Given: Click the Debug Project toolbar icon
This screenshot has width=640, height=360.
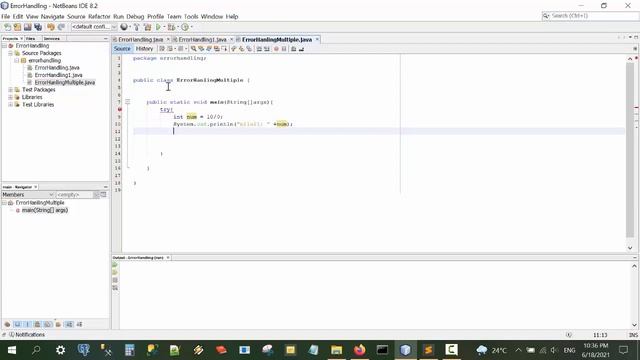Looking at the screenshot, I should [x=171, y=27].
